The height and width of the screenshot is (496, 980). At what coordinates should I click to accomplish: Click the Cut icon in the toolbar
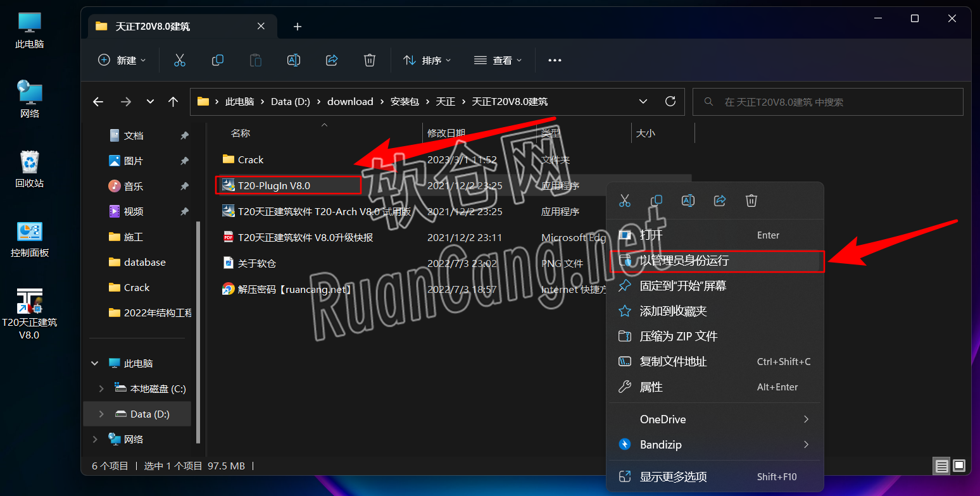click(180, 60)
